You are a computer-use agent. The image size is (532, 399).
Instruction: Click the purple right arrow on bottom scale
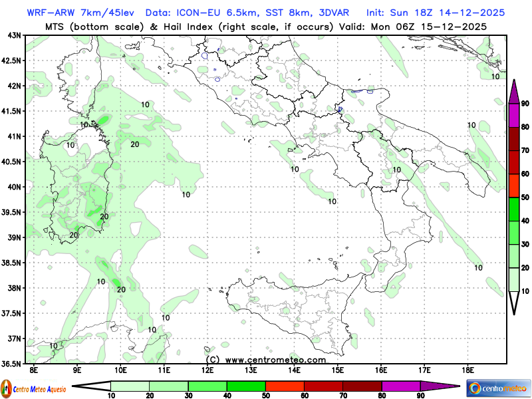[x=440, y=386]
